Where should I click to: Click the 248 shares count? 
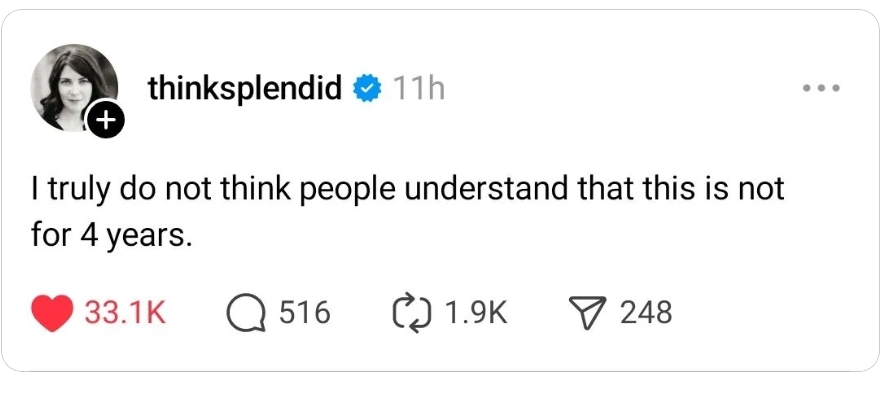tap(646, 313)
